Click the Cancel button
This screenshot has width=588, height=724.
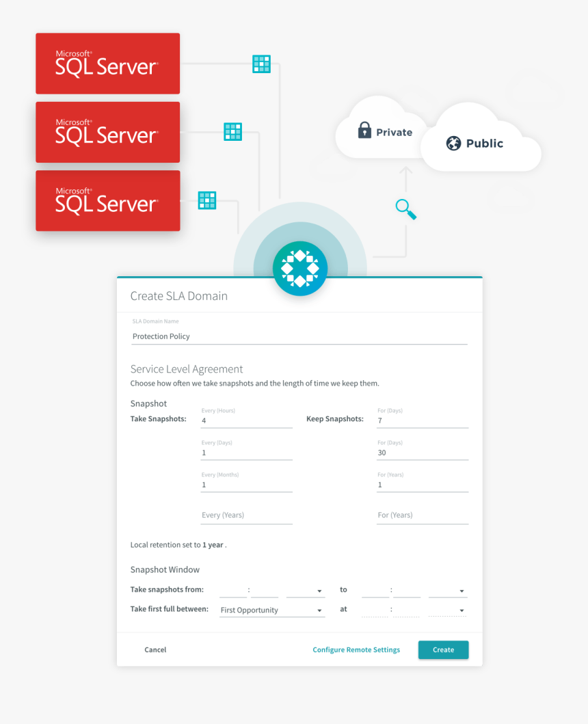[x=155, y=649]
